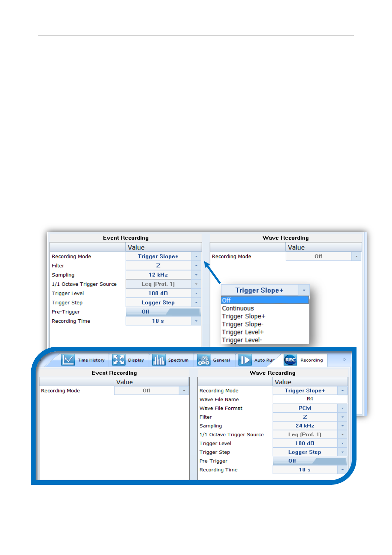Collapse the open Trigger Slope+ combo box
This screenshot has height=555, width=392.
tap(304, 290)
